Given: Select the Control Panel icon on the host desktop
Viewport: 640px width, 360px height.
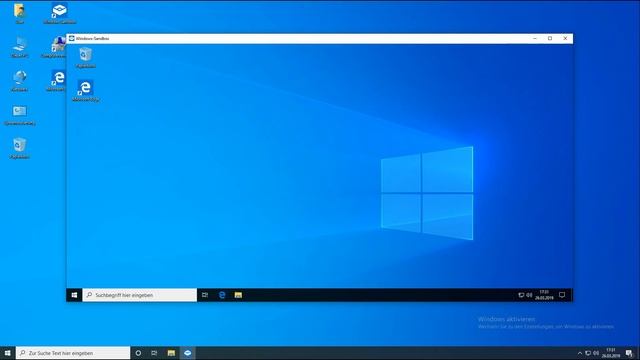Looking at the screenshot, I should (20, 115).
